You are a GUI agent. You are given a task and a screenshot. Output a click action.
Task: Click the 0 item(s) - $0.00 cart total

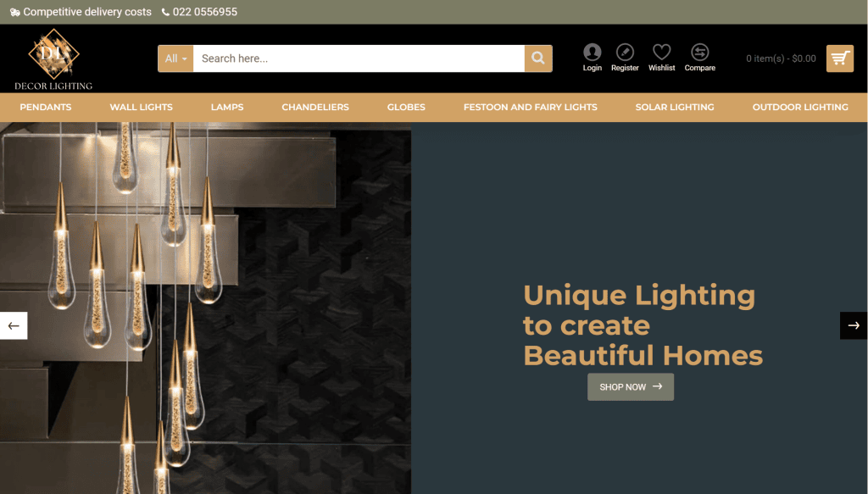coord(781,58)
